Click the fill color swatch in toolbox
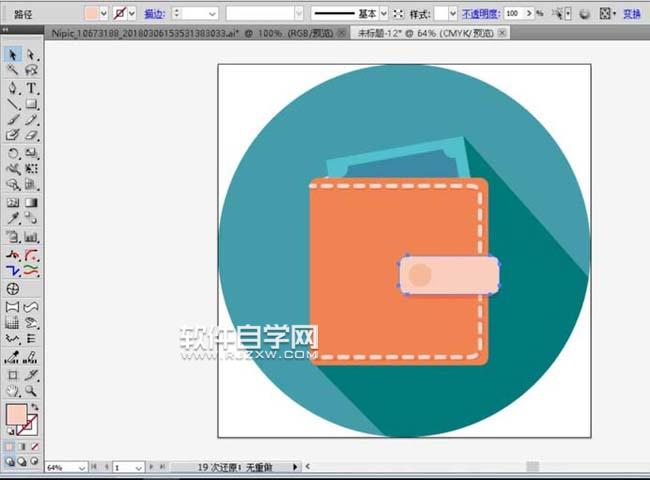650x480 pixels. tap(16, 415)
